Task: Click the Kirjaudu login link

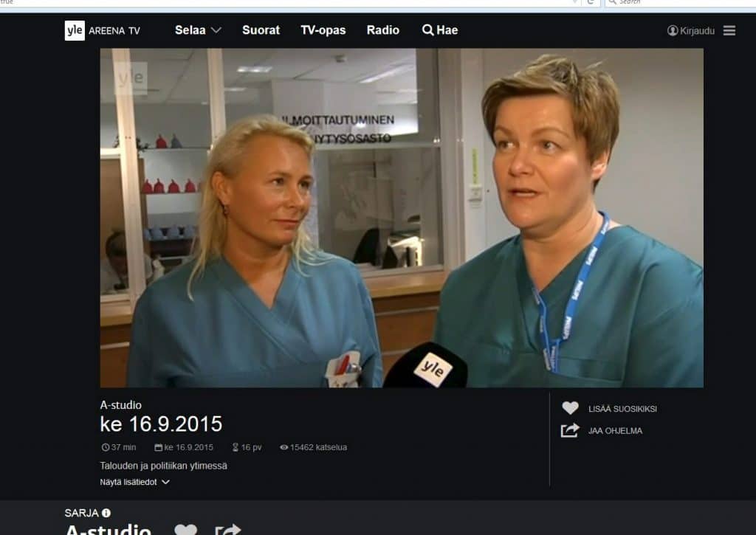Action: tap(697, 30)
